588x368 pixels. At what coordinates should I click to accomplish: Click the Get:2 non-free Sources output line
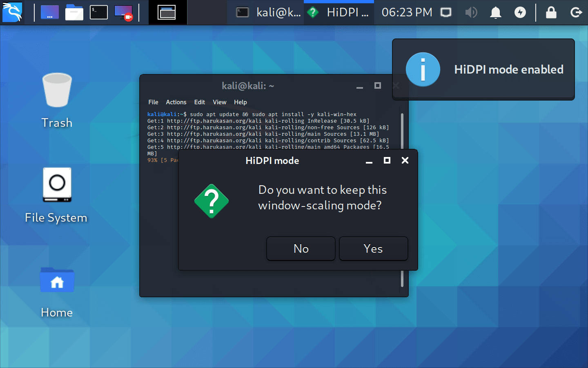pos(268,128)
